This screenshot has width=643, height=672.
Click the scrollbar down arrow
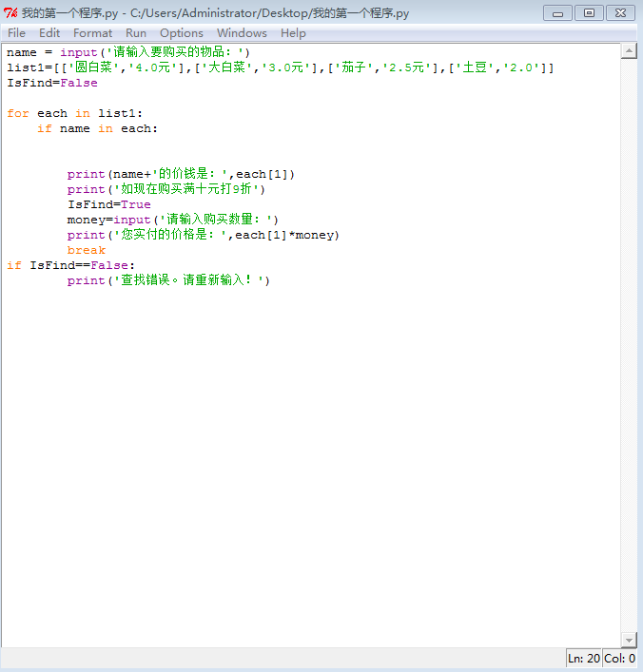pyautogui.click(x=629, y=640)
